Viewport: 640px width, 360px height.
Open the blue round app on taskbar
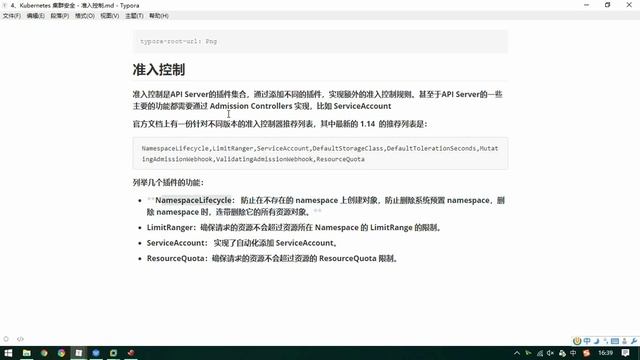(x=96, y=353)
